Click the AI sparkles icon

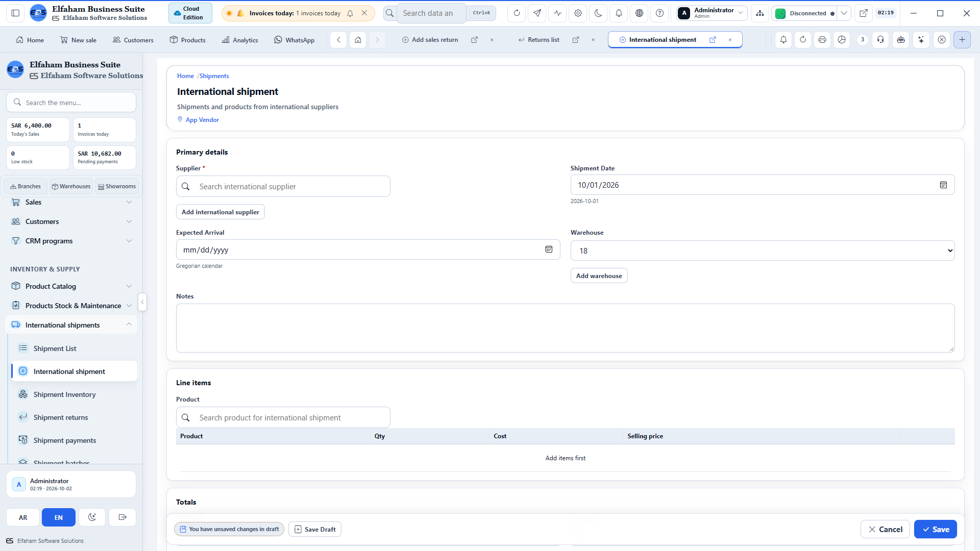pos(921,40)
